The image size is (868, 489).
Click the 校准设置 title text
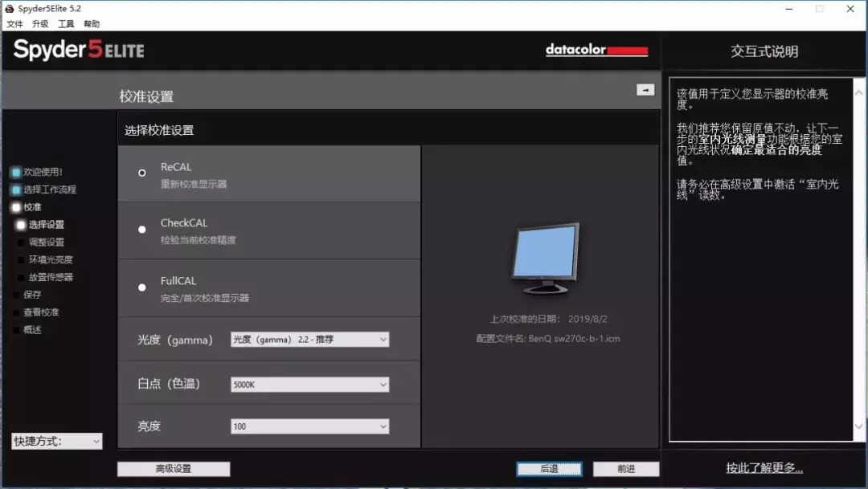pos(147,97)
